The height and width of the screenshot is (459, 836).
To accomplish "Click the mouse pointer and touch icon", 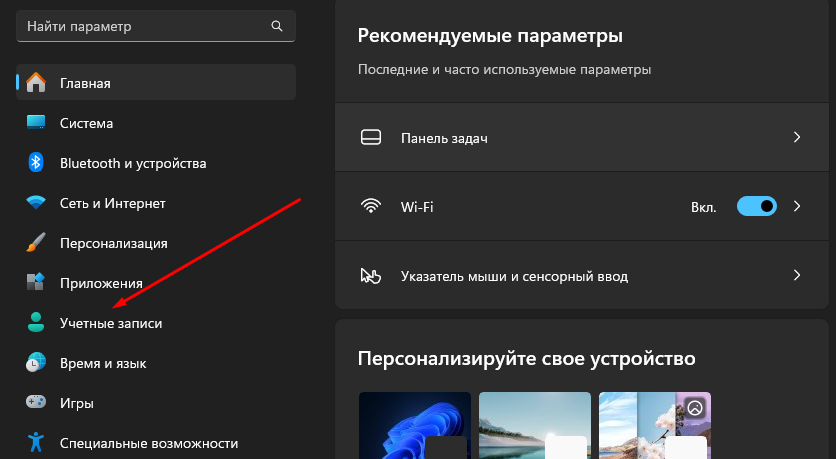I will pyautogui.click(x=371, y=276).
